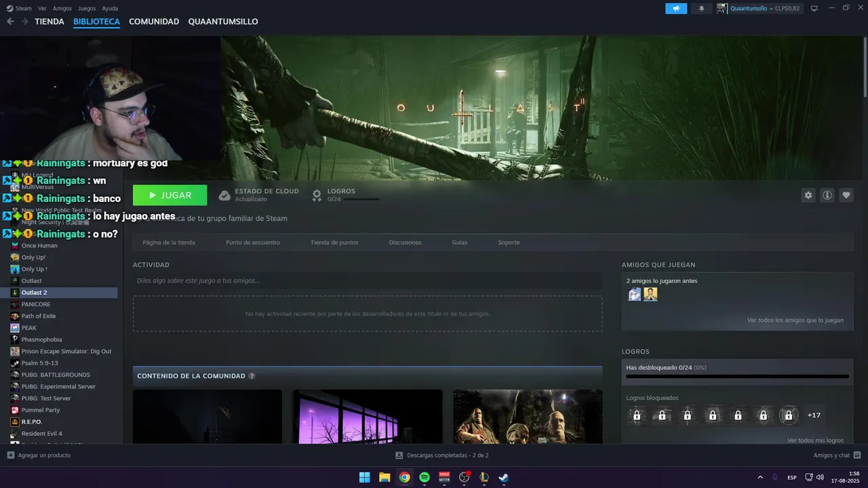This screenshot has width=868, height=488.
Task: Click the friend avatar with yellow background
Action: click(x=650, y=294)
